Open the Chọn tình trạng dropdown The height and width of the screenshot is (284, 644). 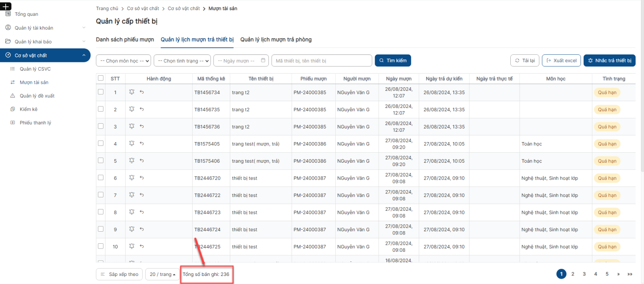[x=182, y=61]
